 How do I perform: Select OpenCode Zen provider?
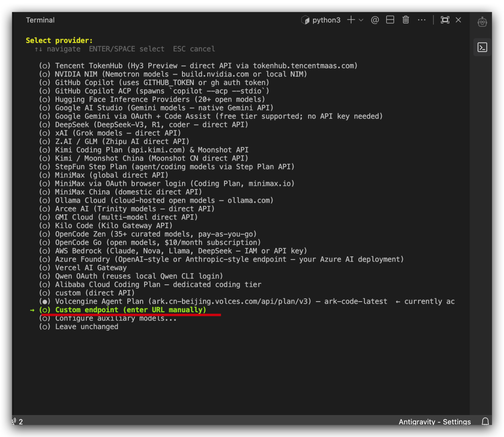click(x=148, y=234)
